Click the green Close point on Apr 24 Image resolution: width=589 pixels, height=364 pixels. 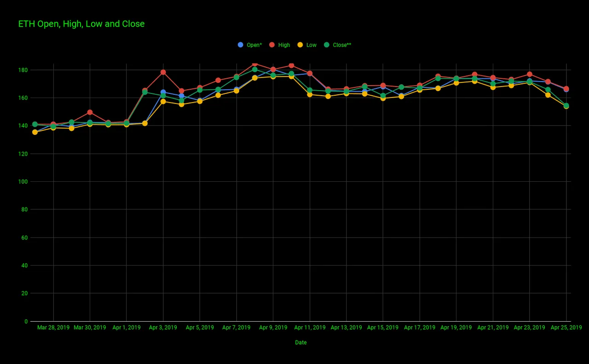pyautogui.click(x=548, y=90)
